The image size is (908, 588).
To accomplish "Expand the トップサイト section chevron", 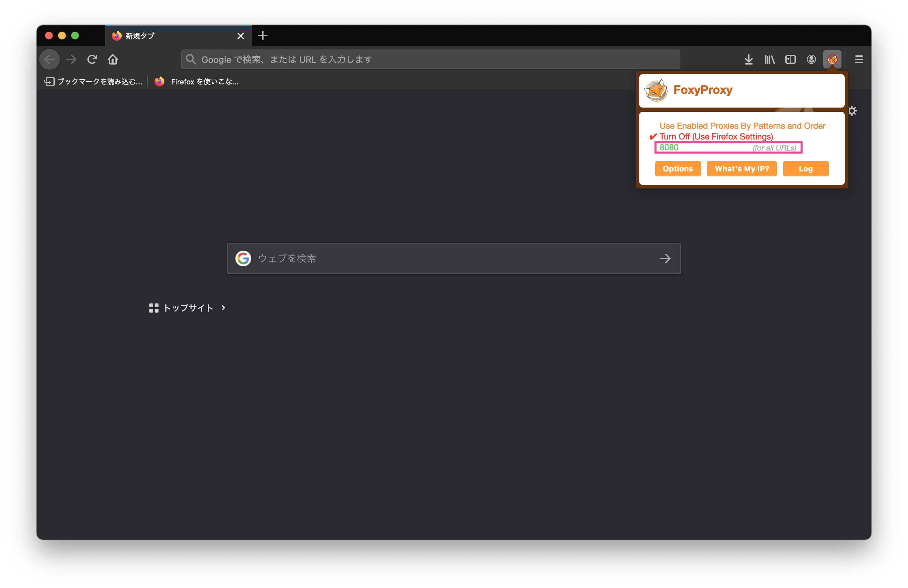I will point(223,308).
